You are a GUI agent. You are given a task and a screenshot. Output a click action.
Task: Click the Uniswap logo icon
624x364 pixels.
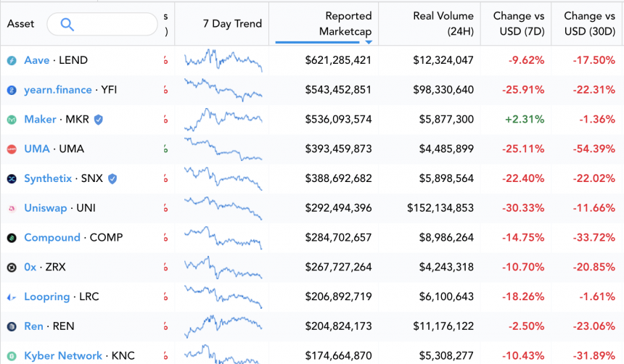click(x=12, y=208)
